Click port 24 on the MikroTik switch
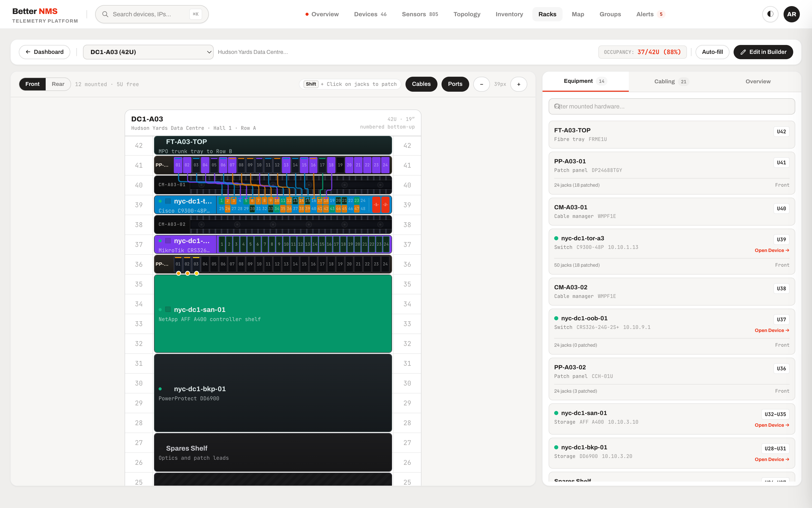 click(386, 244)
